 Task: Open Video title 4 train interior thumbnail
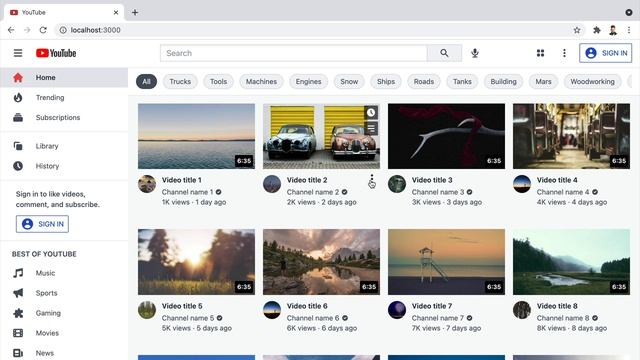571,136
